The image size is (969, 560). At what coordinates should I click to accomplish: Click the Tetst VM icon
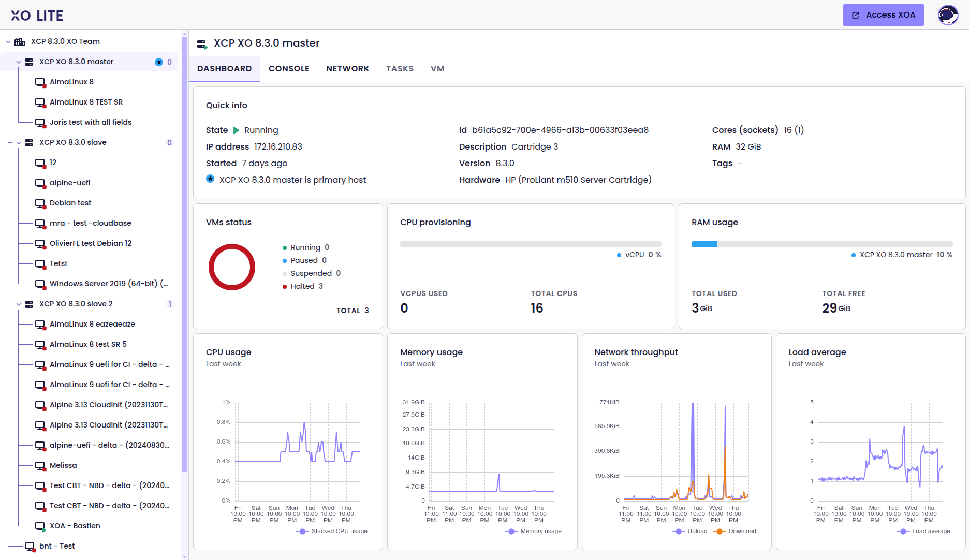point(40,263)
